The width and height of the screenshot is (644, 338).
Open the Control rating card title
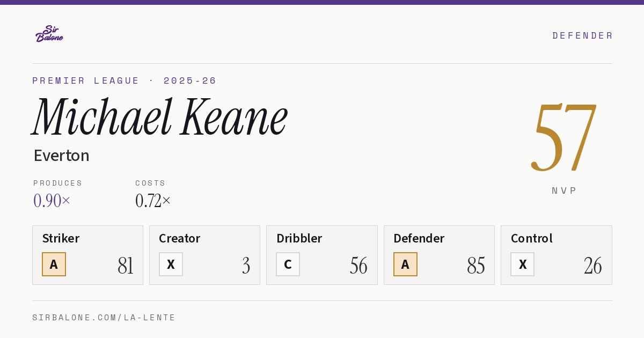(531, 238)
